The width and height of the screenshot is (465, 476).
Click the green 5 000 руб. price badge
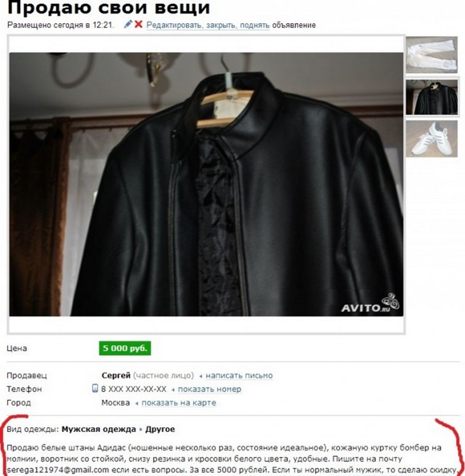[125, 348]
